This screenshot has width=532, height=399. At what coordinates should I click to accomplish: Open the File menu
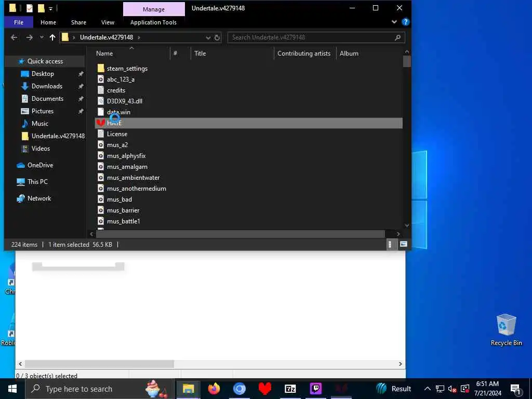click(19, 22)
